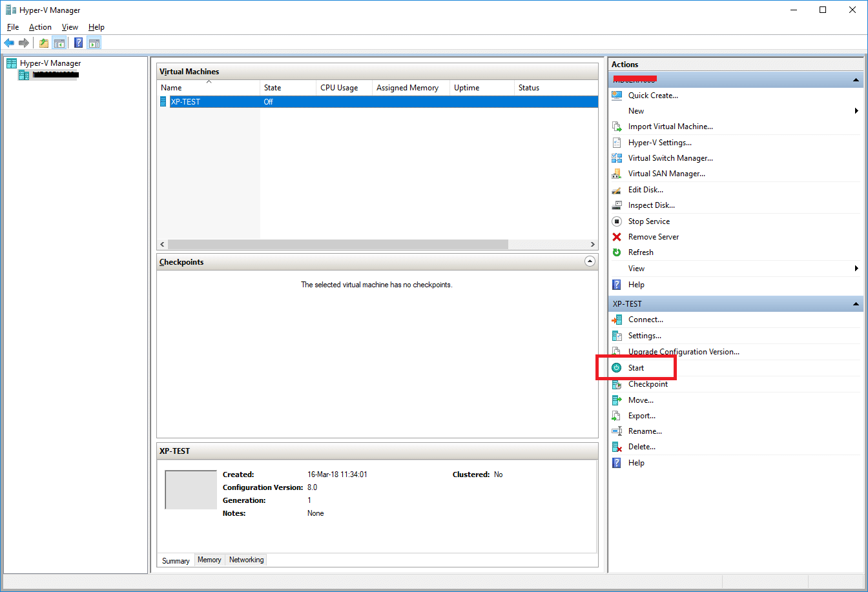Image resolution: width=868 pixels, height=592 pixels.
Task: Sort by Uptime column header
Action: click(482, 88)
